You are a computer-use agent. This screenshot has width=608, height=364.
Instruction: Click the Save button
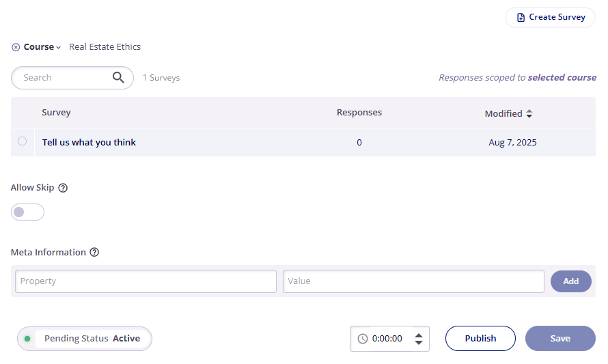560,339
